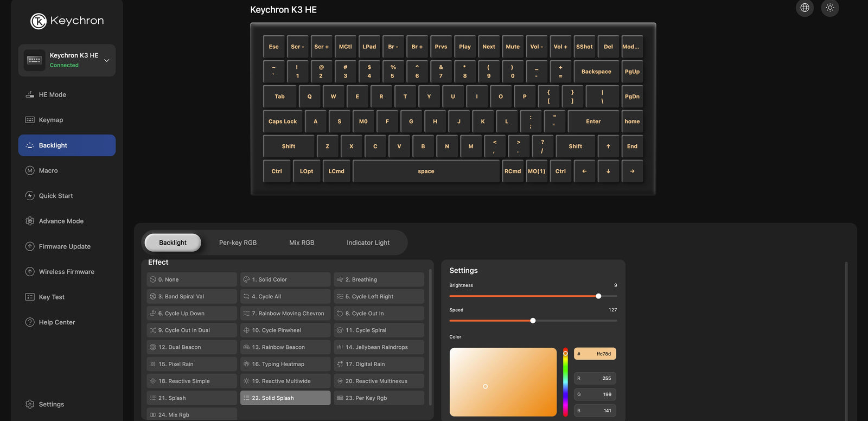
Task: Click the None effect icon
Action: [x=152, y=279]
